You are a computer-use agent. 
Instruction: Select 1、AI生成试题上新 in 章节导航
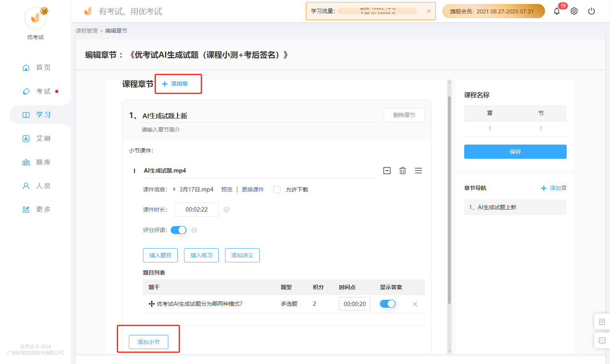pos(515,207)
